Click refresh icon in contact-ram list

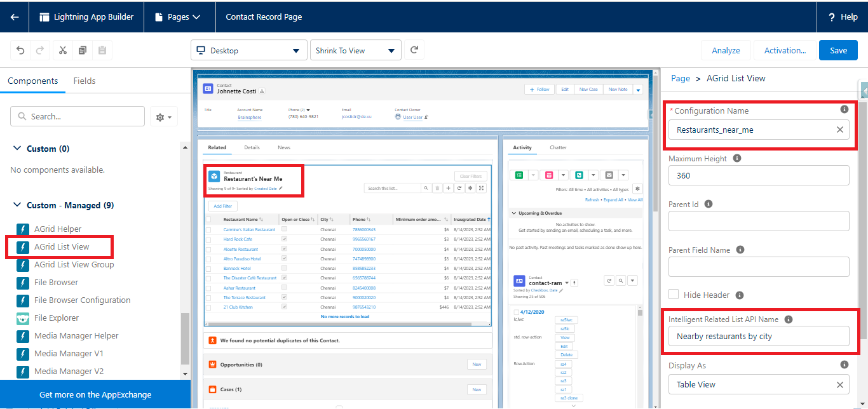(609, 281)
